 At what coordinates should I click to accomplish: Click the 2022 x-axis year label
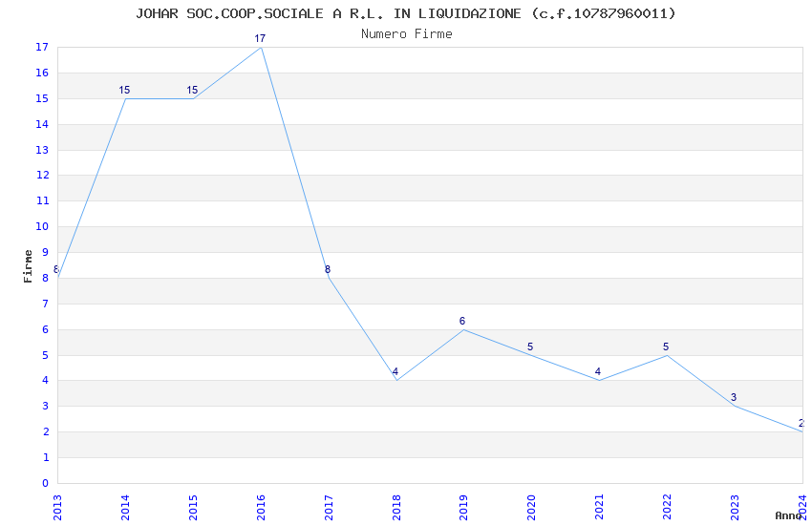[x=667, y=508]
